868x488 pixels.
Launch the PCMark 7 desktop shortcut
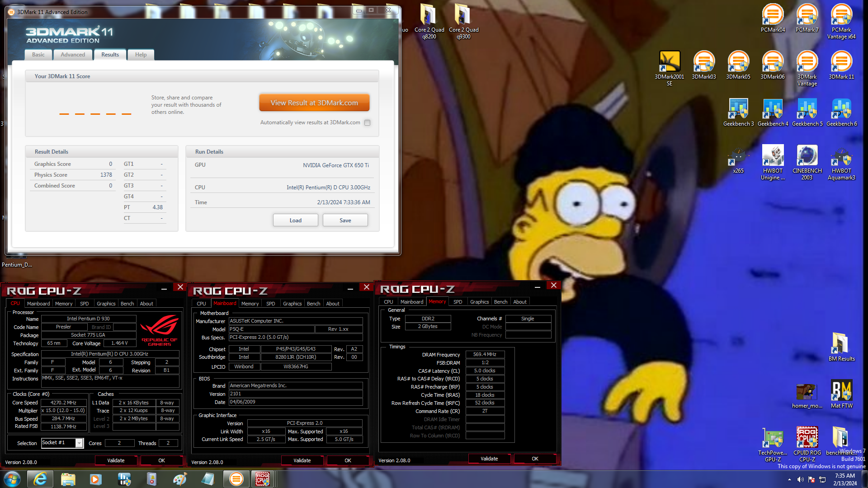[807, 18]
